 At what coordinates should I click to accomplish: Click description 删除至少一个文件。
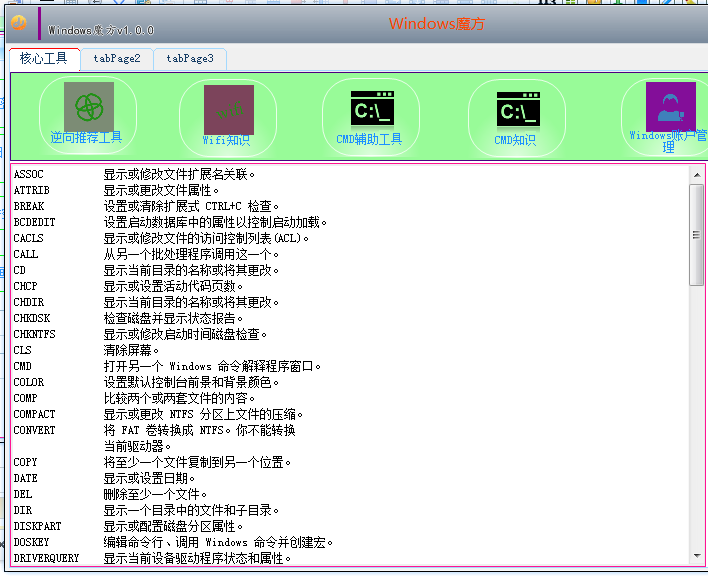[x=155, y=494]
